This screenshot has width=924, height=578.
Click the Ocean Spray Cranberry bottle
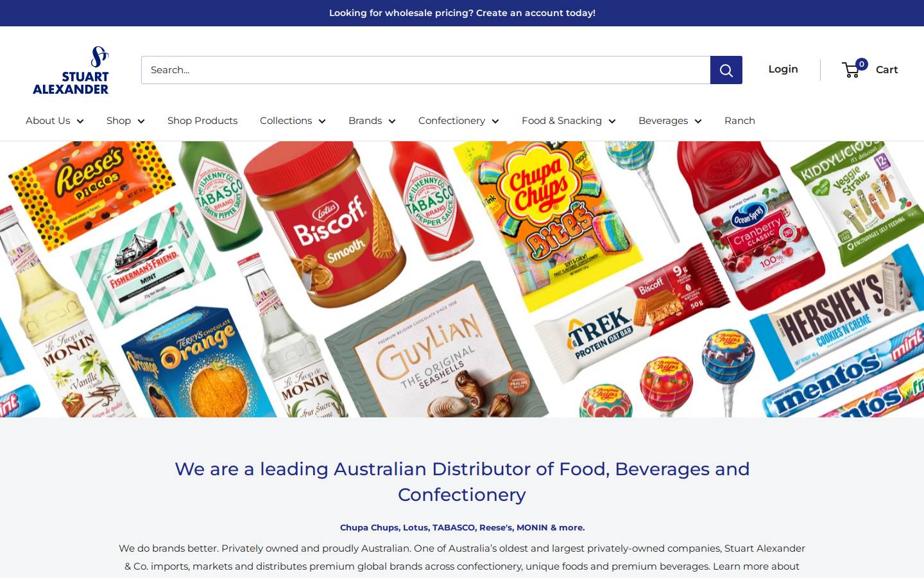[751, 225]
